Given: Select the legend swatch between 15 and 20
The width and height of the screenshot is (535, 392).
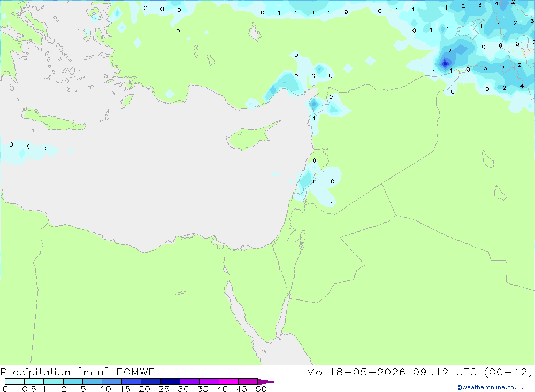Looking at the screenshot, I should tap(132, 381).
